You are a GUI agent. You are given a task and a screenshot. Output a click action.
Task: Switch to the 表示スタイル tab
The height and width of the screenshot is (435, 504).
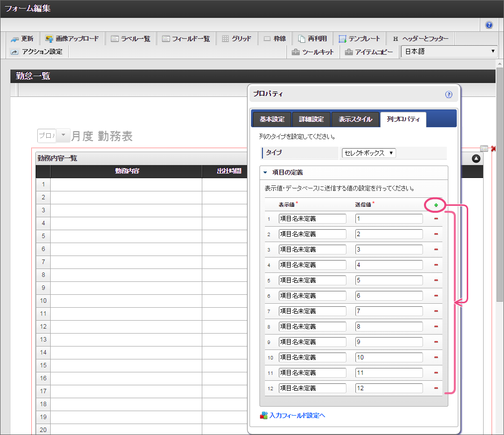point(355,119)
